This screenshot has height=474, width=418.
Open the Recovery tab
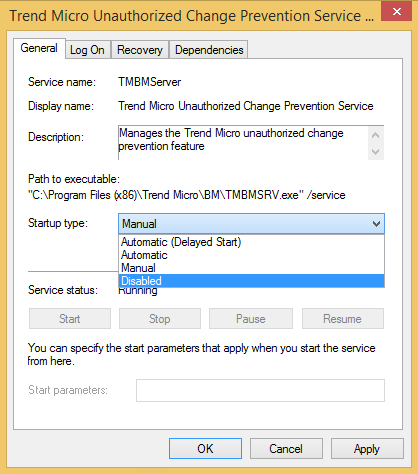(140, 50)
